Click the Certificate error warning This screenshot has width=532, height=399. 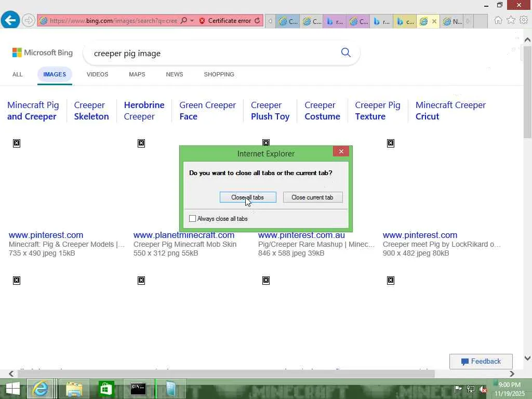225,21
